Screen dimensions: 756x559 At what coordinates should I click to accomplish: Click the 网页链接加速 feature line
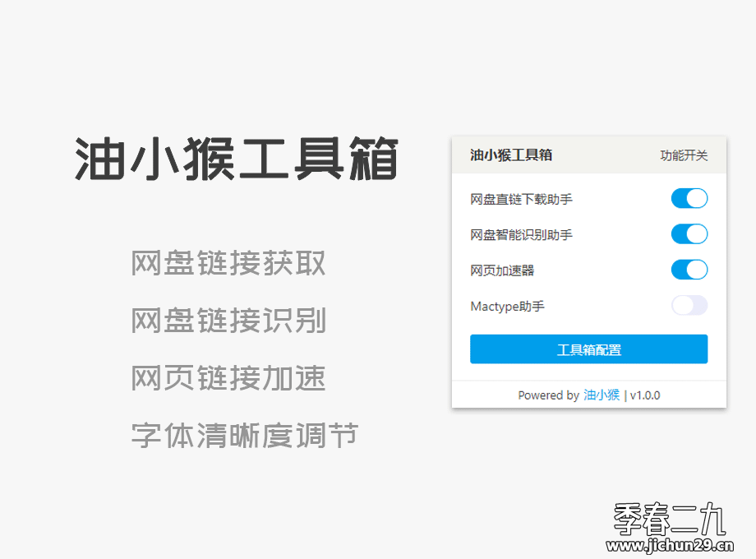[228, 377]
